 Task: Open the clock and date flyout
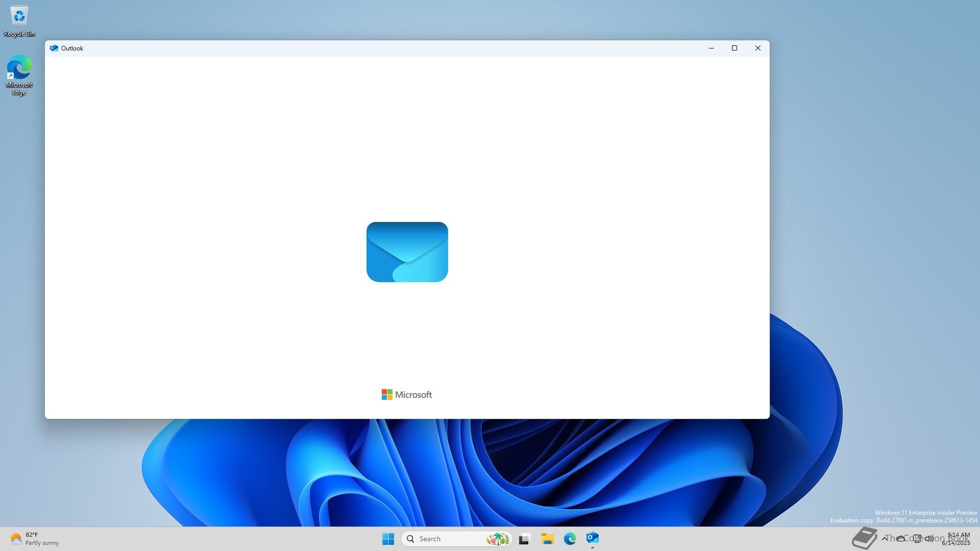[958, 539]
